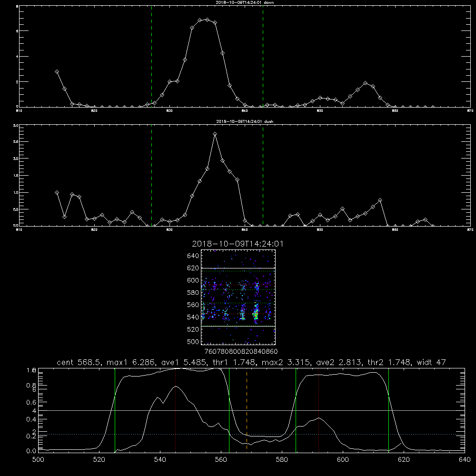Screen dimensions: 476x476
Task: Click the '0.2' y-axis label of bottom plot
Action: coord(31,436)
